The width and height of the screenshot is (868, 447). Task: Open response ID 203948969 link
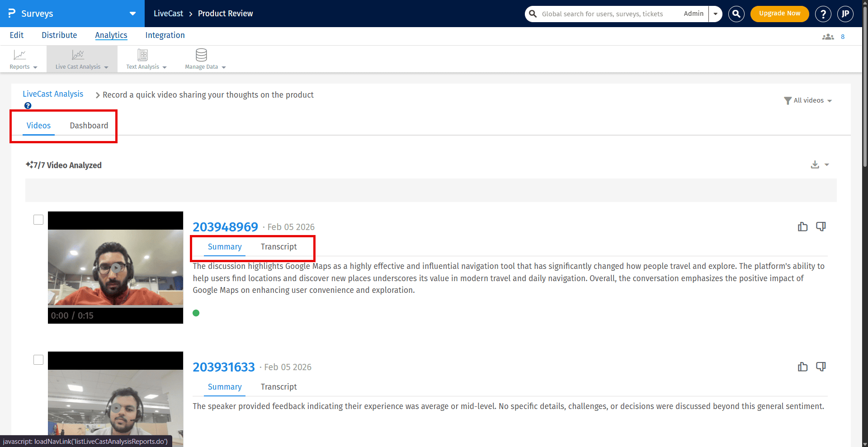pos(225,227)
